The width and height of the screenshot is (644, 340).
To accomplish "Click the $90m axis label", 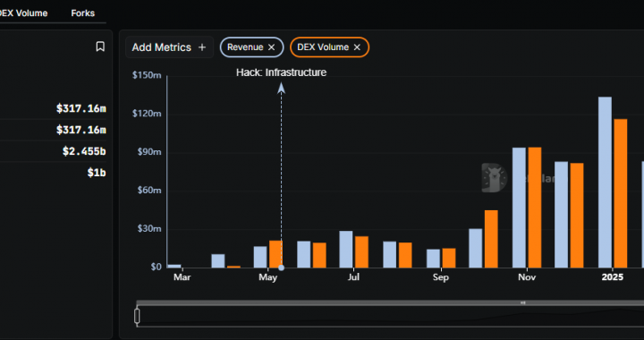I will [x=149, y=152].
